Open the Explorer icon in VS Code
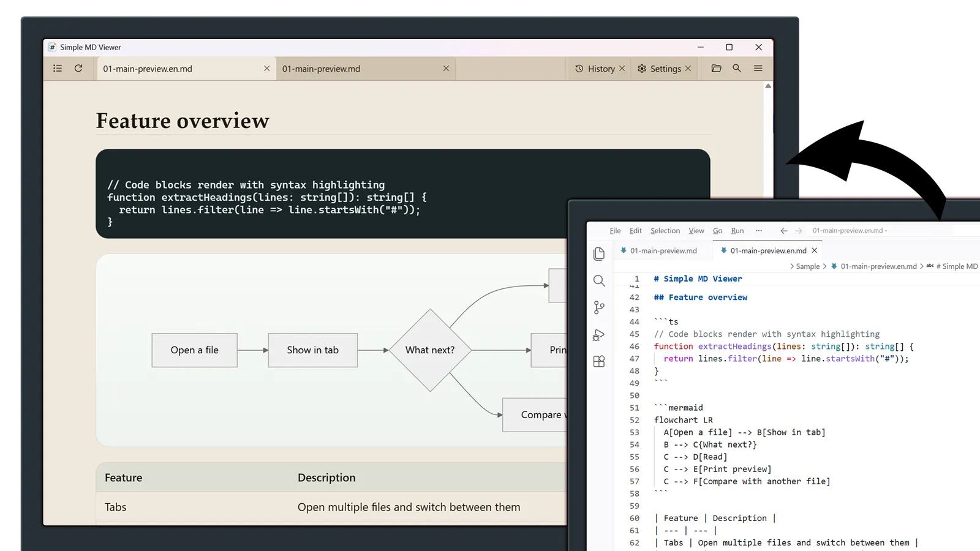Viewport: 980px width, 551px height. click(x=599, y=254)
